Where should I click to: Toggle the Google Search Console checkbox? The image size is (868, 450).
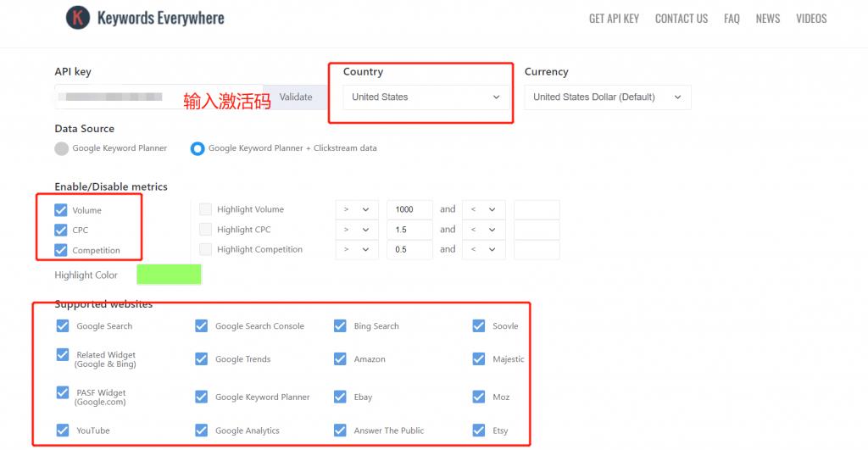202,326
